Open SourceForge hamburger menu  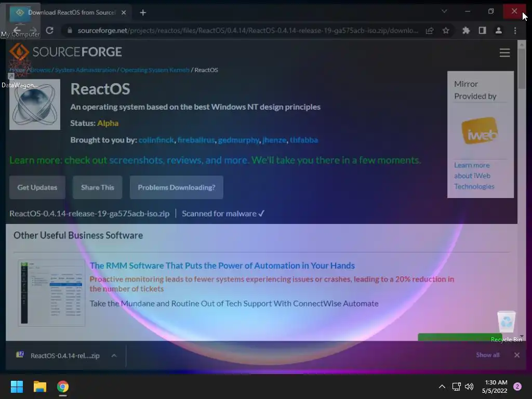pos(504,52)
